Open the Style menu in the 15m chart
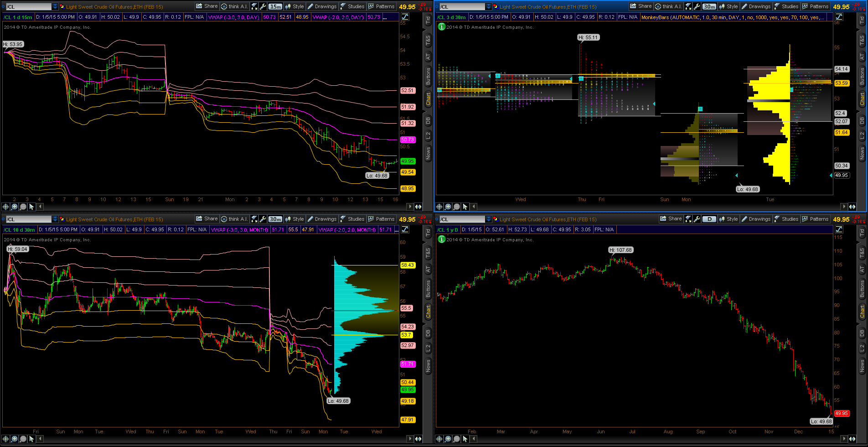The width and height of the screenshot is (868, 447). [295, 6]
